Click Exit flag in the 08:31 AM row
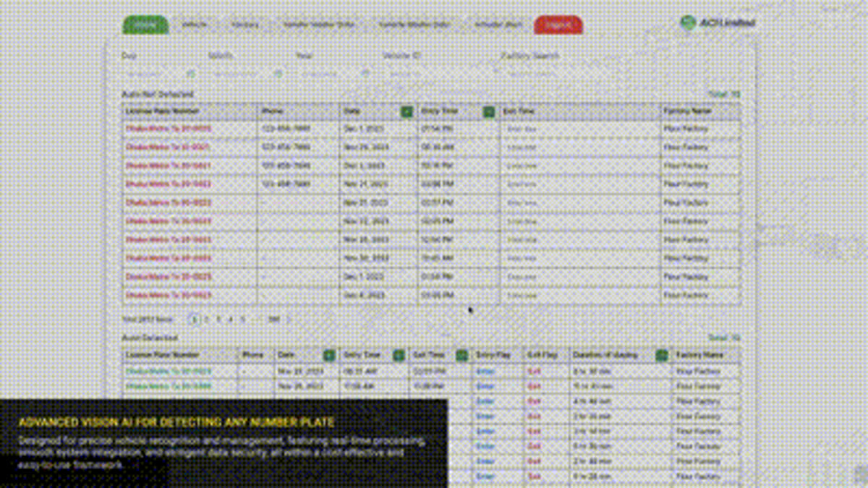The image size is (868, 488). click(x=534, y=371)
